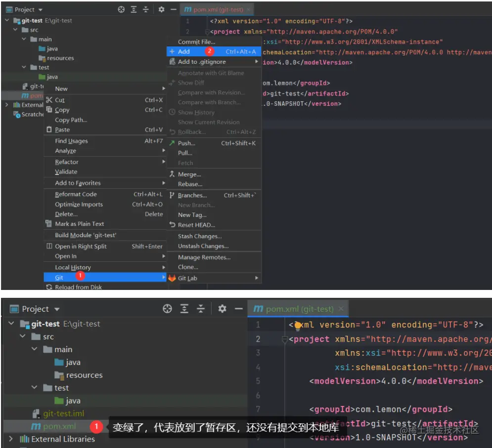
Task: Collapse test folder in bottom tree
Action: [35, 388]
